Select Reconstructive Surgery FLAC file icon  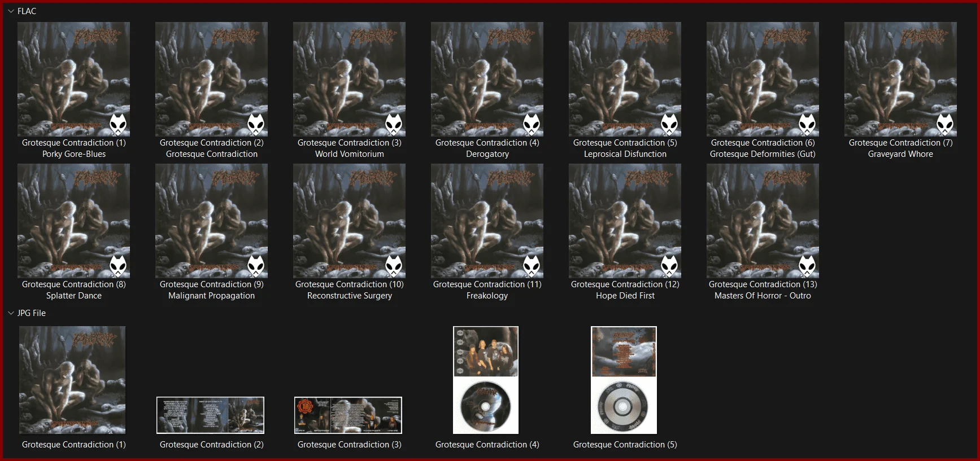[x=350, y=221]
